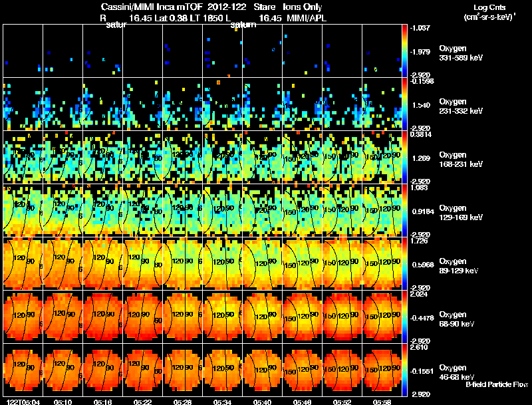
Task: Click the "Oxygen 331-589 keV" row label
Action: 461,53
